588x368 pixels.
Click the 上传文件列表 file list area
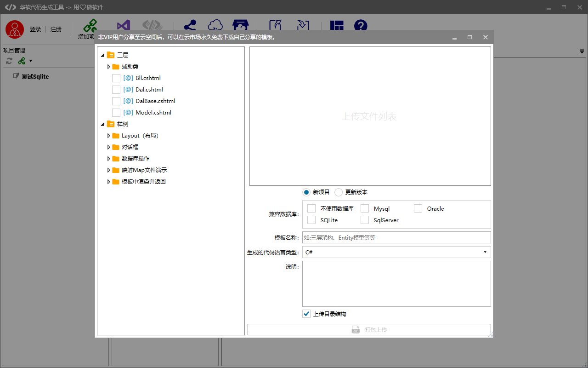point(370,116)
